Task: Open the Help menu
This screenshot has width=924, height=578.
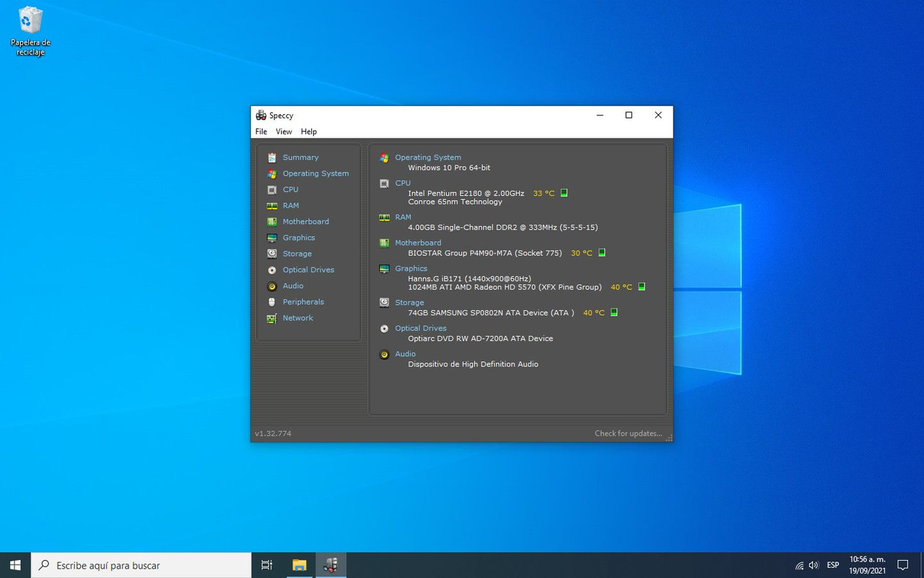Action: (309, 131)
